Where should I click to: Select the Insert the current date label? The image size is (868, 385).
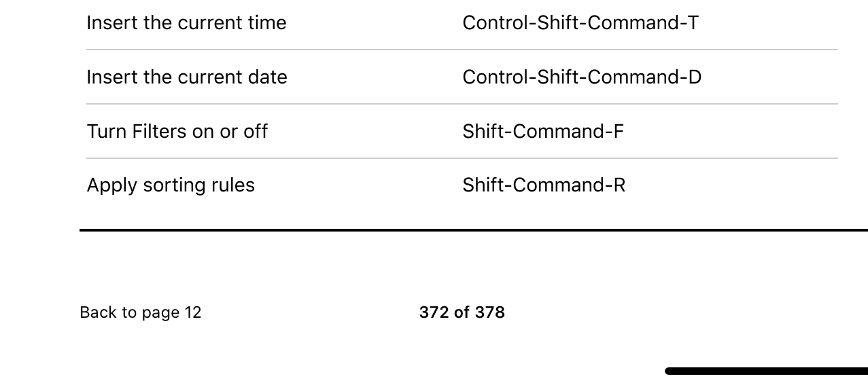(x=187, y=77)
